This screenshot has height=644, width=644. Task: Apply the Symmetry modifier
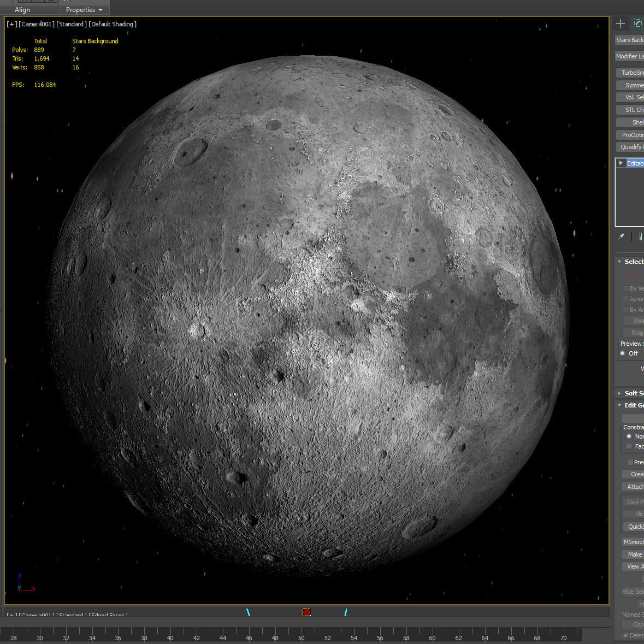point(634,85)
